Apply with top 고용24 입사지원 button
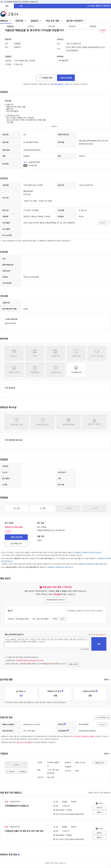Image resolution: width=111 pixels, height=868 pixels. point(66,78)
